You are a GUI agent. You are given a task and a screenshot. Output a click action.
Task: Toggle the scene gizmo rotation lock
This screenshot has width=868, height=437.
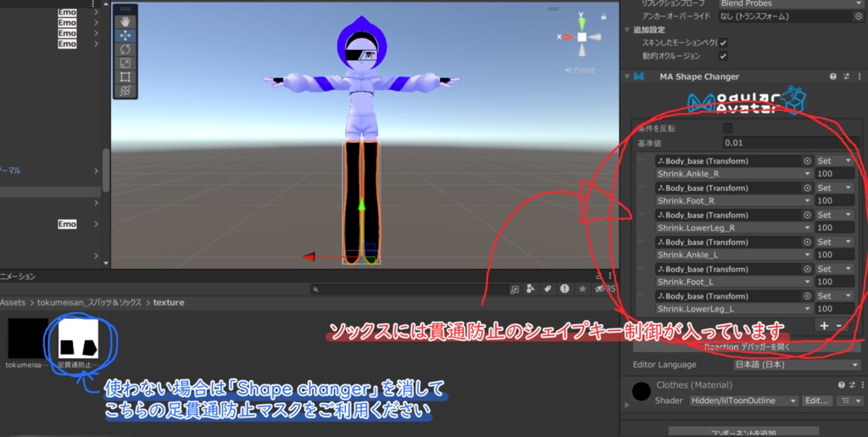point(604,17)
